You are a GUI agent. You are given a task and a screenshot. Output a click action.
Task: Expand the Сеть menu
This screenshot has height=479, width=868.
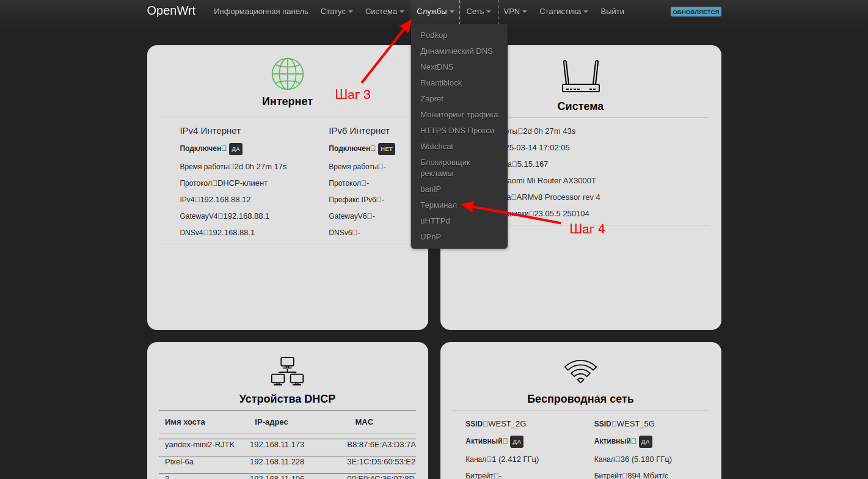pyautogui.click(x=479, y=11)
